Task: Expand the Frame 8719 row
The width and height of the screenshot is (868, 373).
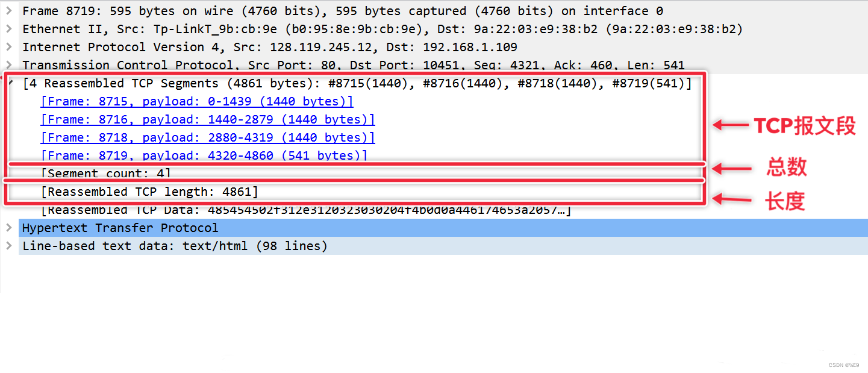Action: click(x=8, y=11)
